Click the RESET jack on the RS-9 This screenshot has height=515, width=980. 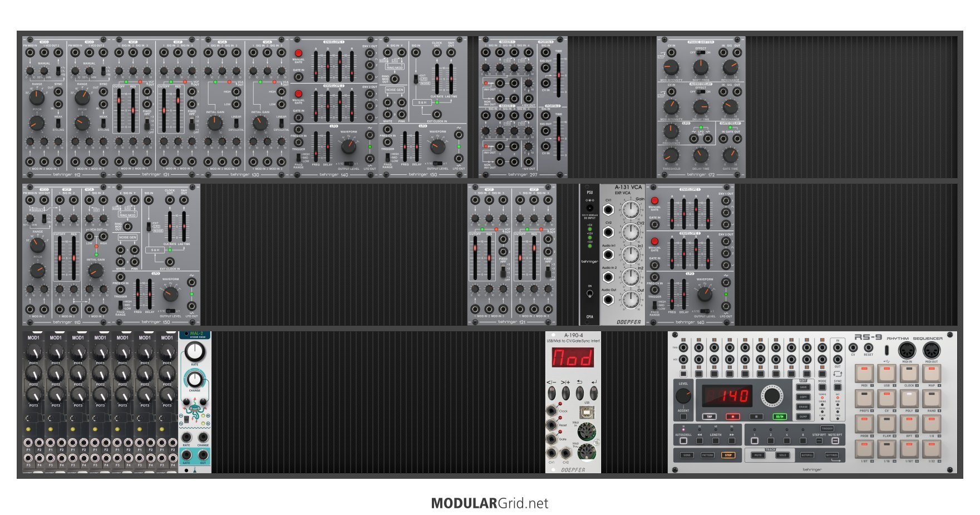tap(868, 347)
